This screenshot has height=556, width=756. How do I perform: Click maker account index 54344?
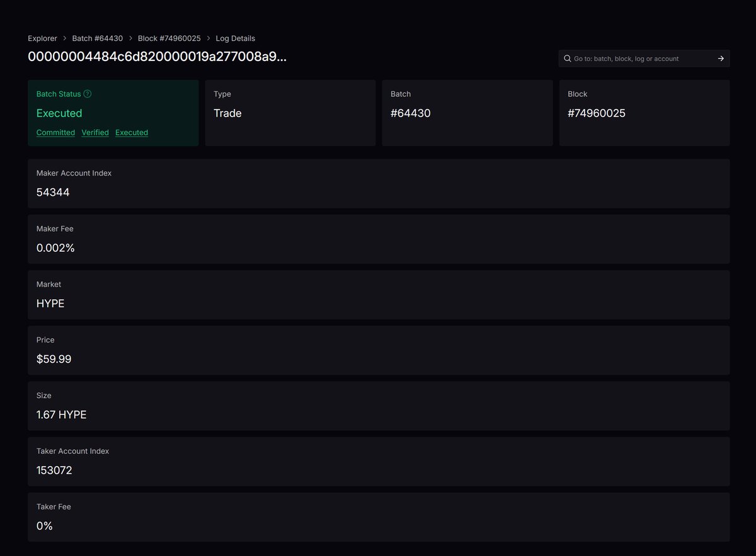(53, 192)
